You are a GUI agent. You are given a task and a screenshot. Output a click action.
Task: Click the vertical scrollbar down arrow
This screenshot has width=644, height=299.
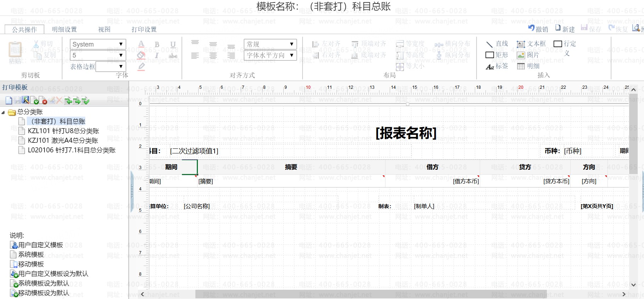pos(633,284)
